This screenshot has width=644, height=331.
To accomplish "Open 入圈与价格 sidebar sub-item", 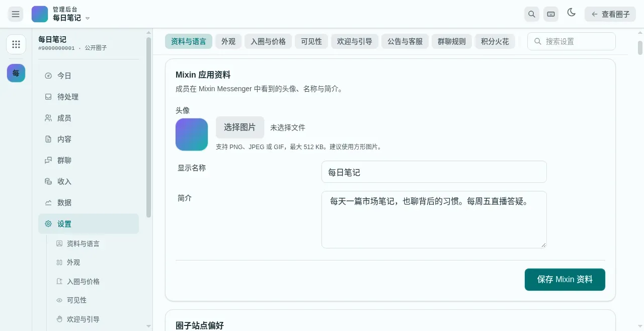I will tap(77, 282).
